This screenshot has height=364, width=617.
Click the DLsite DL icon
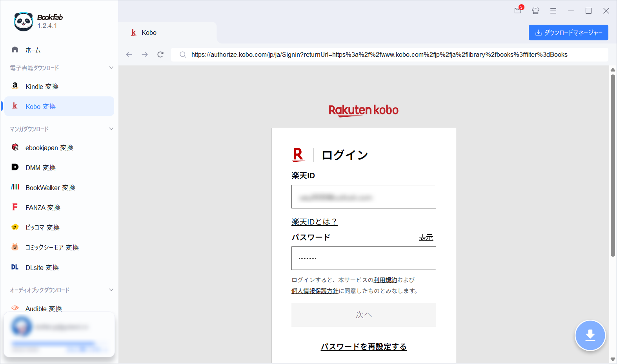[15, 267]
